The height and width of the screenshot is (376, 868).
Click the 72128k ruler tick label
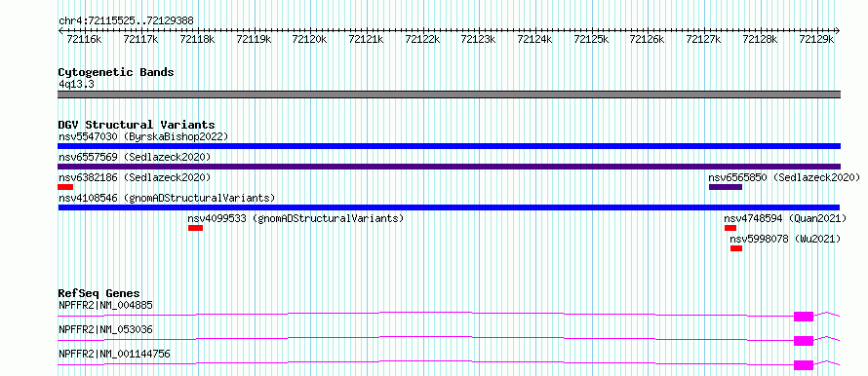[761, 39]
